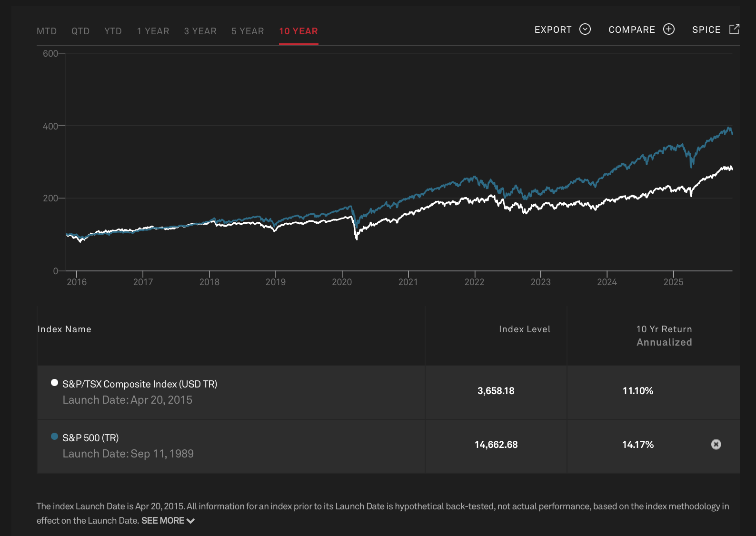Screen dimensions: 756x536
Task: Click the Compare plus icon
Action: [668, 30]
